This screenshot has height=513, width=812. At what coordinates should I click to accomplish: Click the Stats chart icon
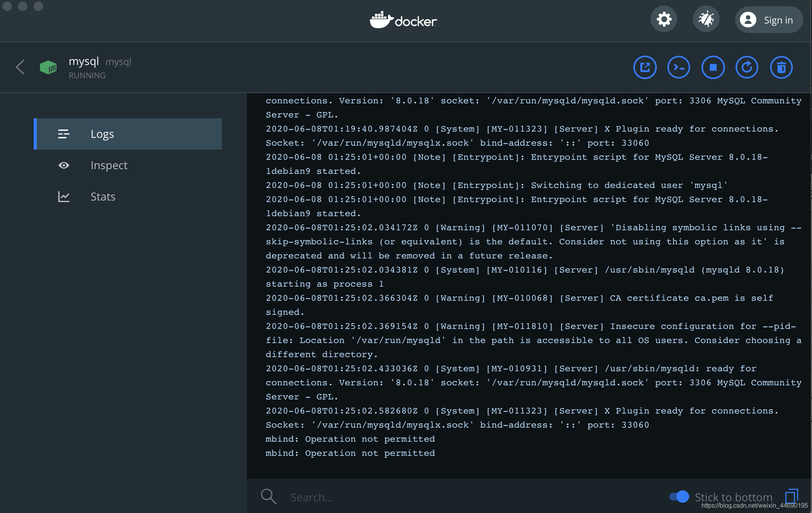pos(64,197)
